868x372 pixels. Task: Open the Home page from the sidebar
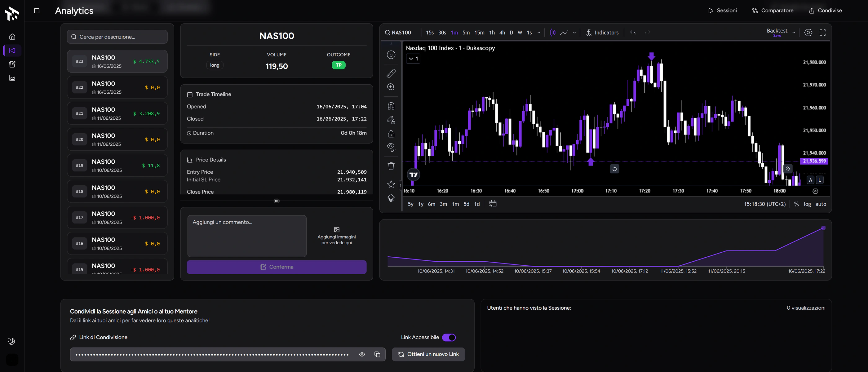tap(12, 36)
